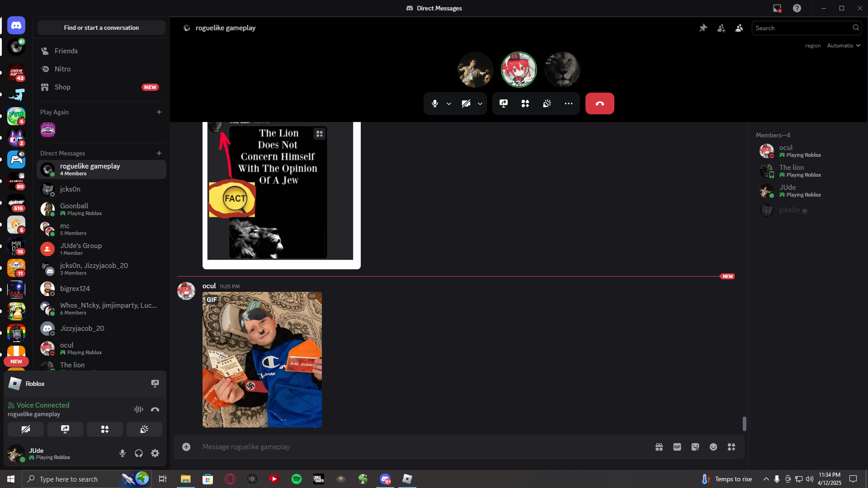
Task: Turn on camera in call controls
Action: click(466, 103)
